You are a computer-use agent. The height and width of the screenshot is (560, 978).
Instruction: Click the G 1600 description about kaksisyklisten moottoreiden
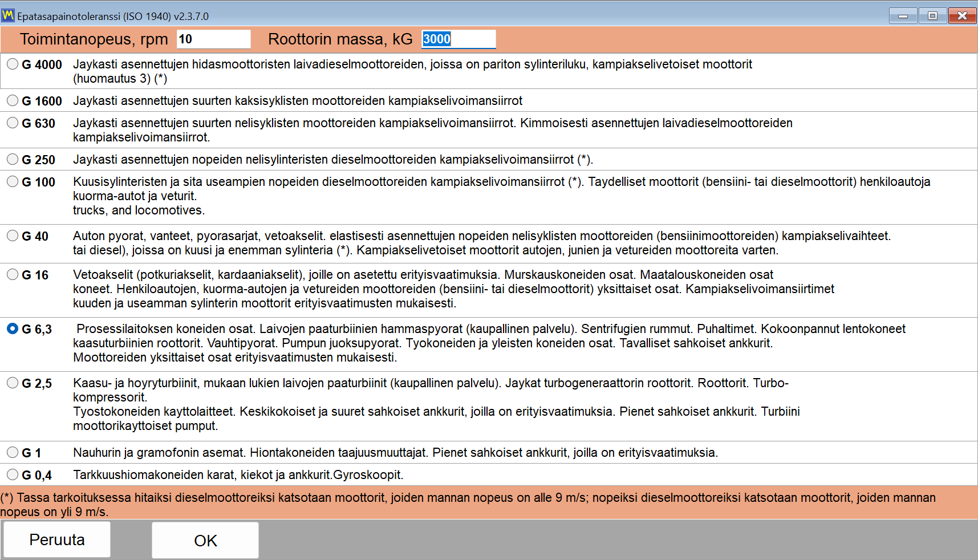coord(298,101)
